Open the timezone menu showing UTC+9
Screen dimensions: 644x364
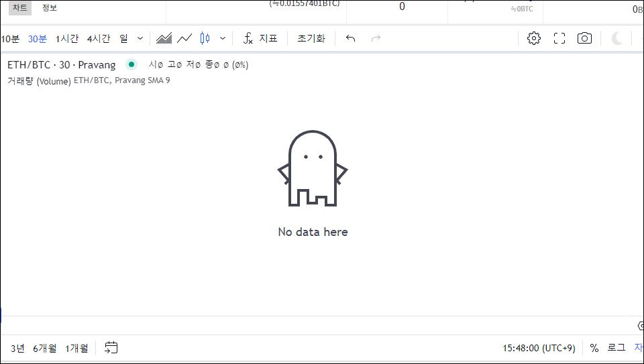(x=539, y=348)
